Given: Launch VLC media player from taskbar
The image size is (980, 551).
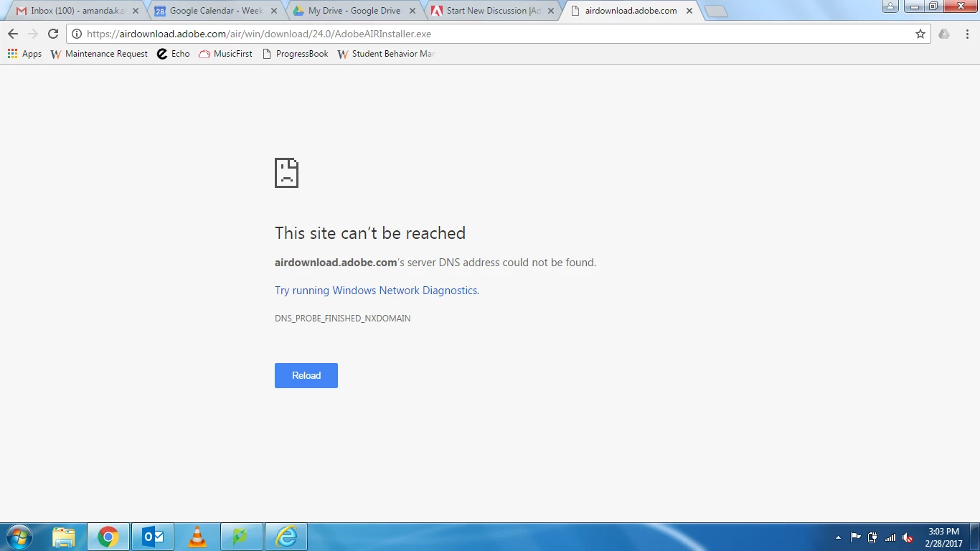Looking at the screenshot, I should pyautogui.click(x=197, y=537).
